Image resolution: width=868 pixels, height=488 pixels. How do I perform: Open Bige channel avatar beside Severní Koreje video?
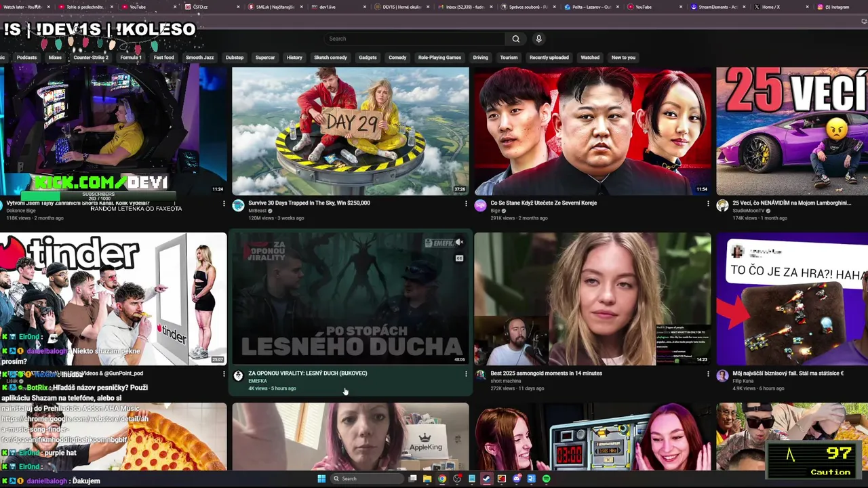point(480,206)
